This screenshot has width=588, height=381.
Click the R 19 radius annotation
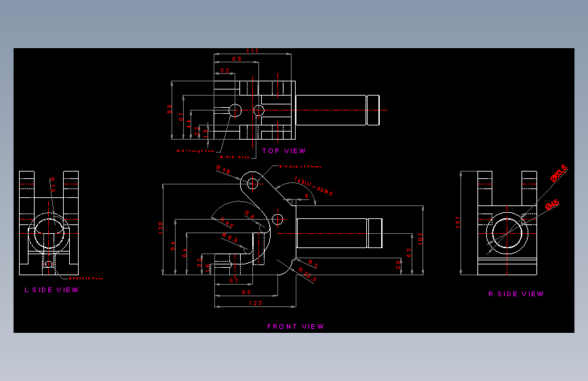[223, 169]
